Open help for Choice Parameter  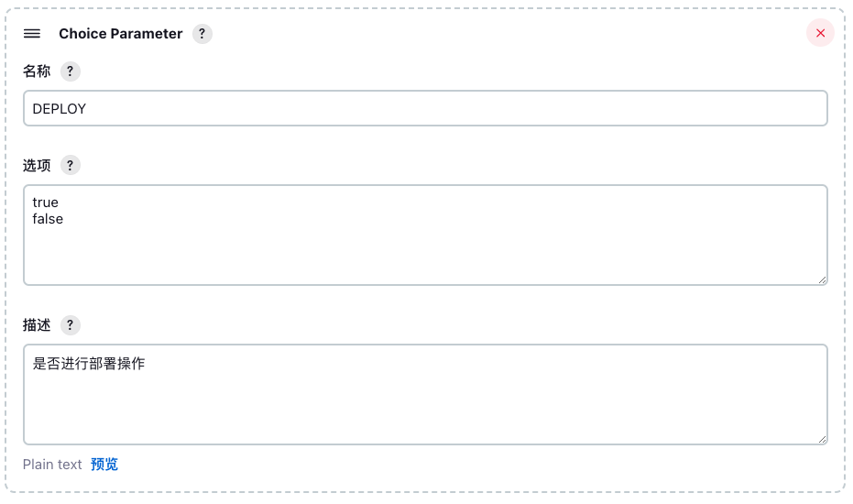tap(202, 34)
